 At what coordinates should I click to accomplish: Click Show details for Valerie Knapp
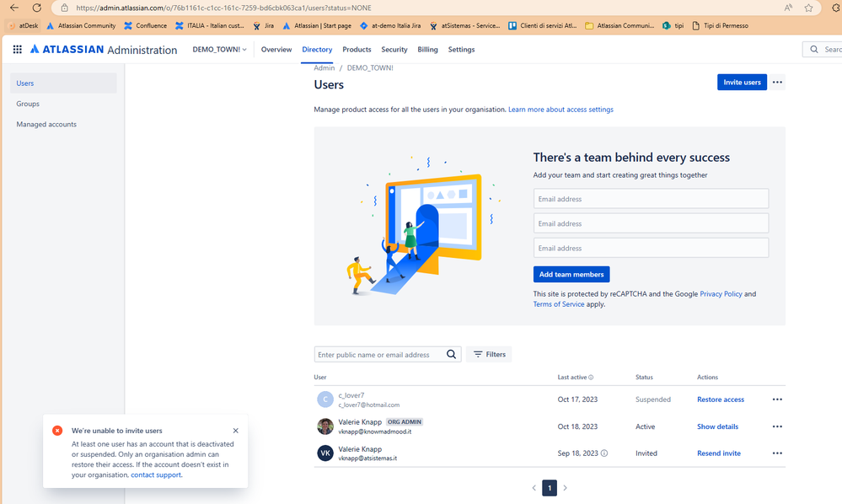(x=717, y=426)
